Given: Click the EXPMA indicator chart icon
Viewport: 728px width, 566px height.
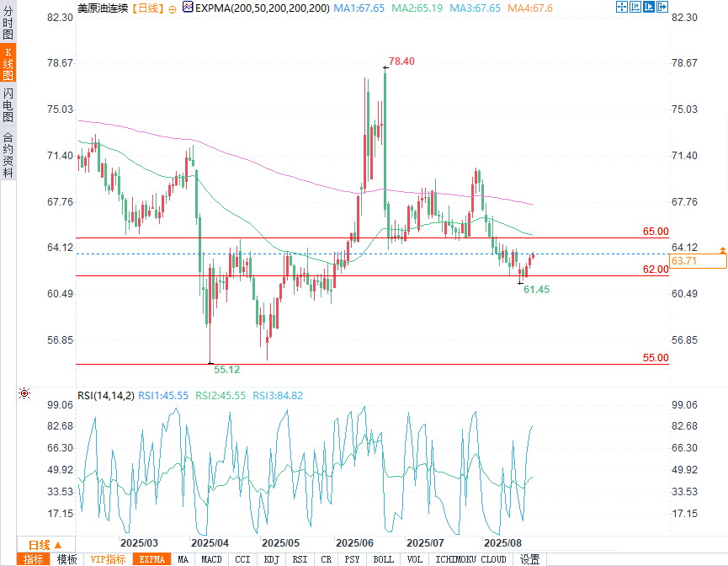Looking at the screenshot, I should [x=188, y=8].
